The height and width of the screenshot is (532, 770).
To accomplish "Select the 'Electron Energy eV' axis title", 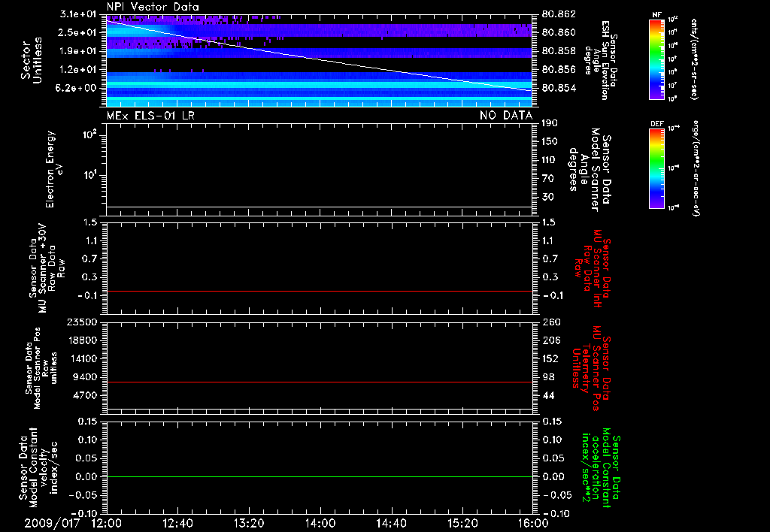I will (x=54, y=169).
